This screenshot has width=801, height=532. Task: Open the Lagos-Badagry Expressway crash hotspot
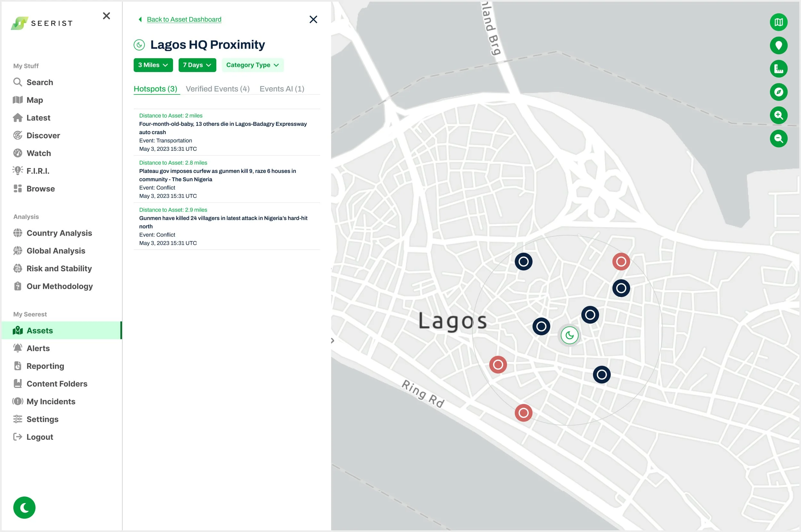[x=223, y=128]
